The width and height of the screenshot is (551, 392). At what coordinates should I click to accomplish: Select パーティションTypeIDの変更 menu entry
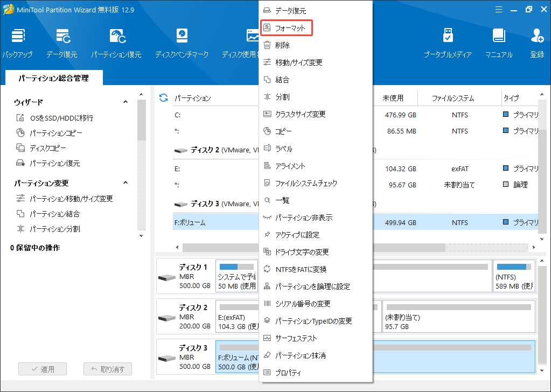316,321
